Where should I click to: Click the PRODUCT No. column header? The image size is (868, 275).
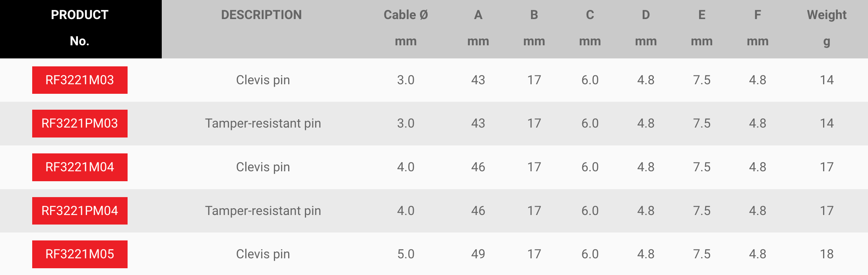pos(79,28)
